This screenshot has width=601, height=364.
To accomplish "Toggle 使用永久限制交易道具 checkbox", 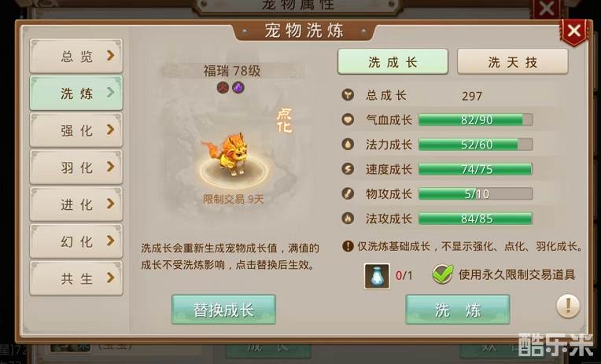I will click(443, 274).
